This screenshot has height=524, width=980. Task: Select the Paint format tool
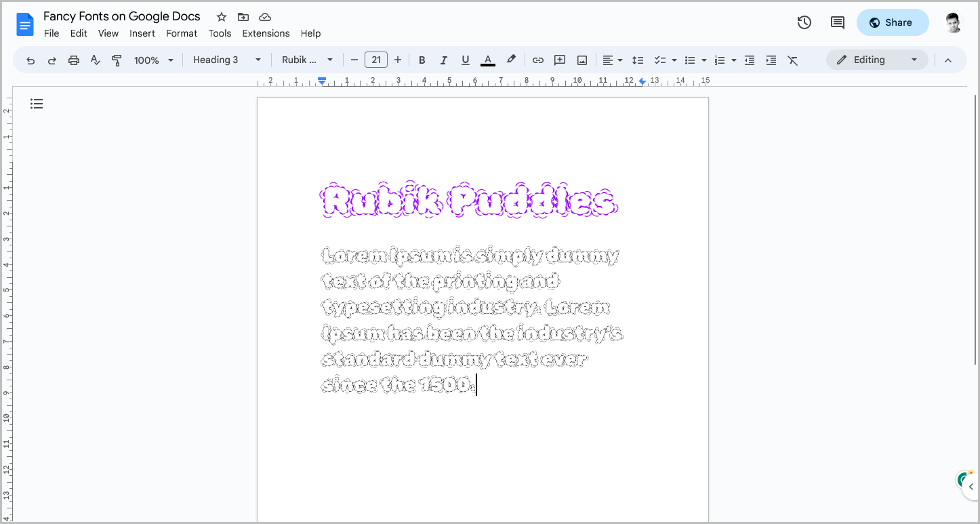117,60
